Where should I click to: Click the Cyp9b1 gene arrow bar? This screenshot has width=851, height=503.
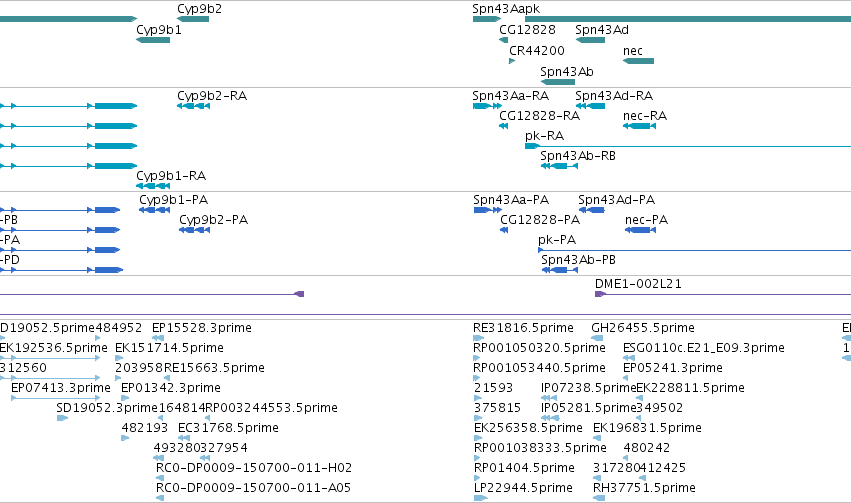tap(153, 40)
